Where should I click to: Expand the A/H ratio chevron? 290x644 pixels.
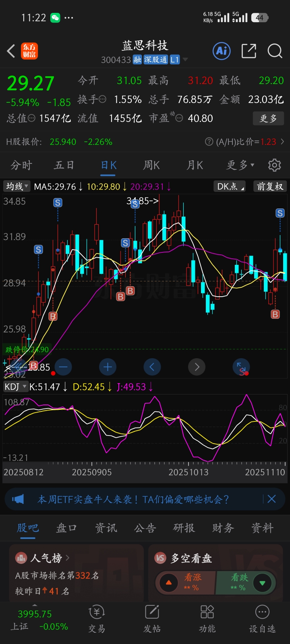coord(282,142)
